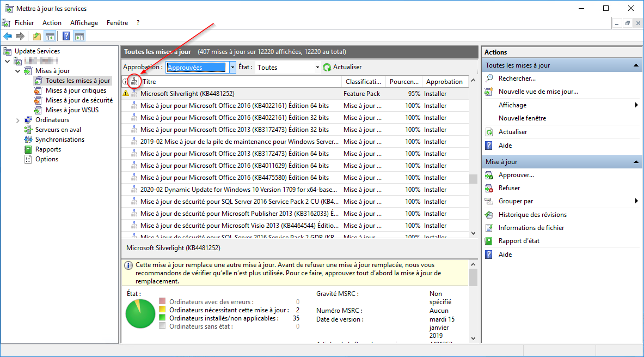Click the Approuver... action icon

point(489,175)
